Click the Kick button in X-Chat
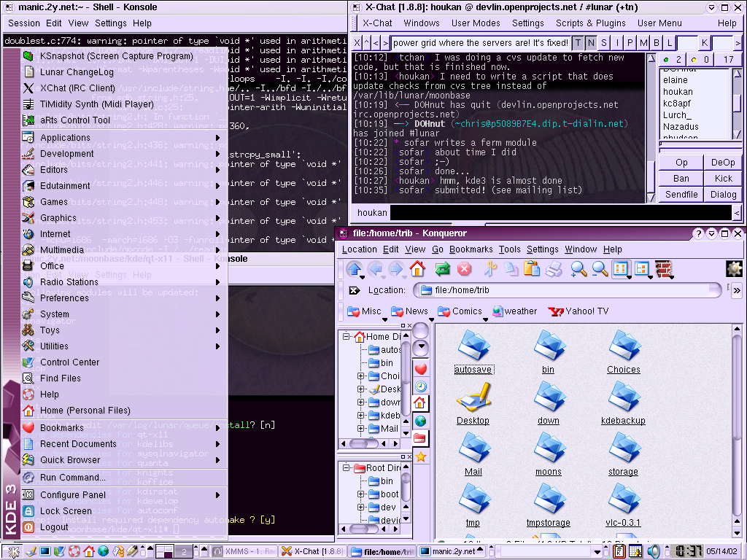 [x=723, y=179]
